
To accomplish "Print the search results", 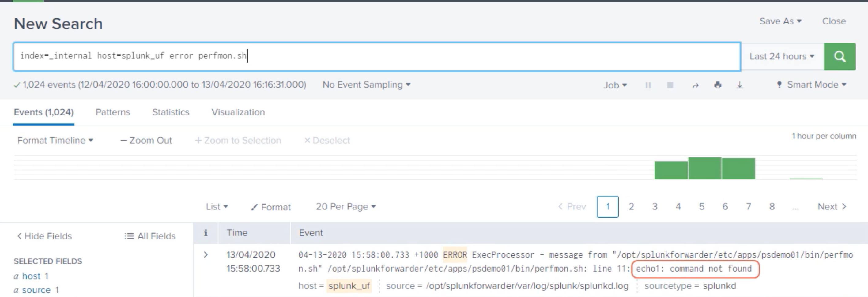I will pyautogui.click(x=718, y=85).
